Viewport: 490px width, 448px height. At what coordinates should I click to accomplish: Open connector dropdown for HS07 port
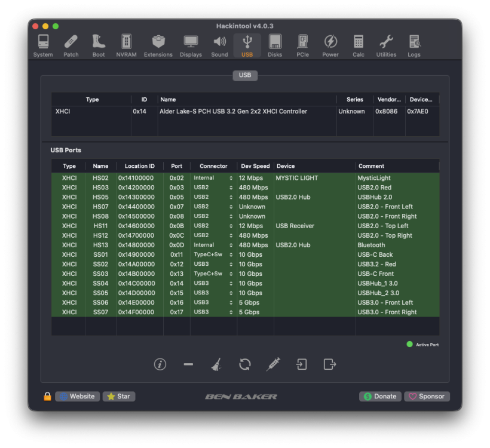tap(213, 207)
